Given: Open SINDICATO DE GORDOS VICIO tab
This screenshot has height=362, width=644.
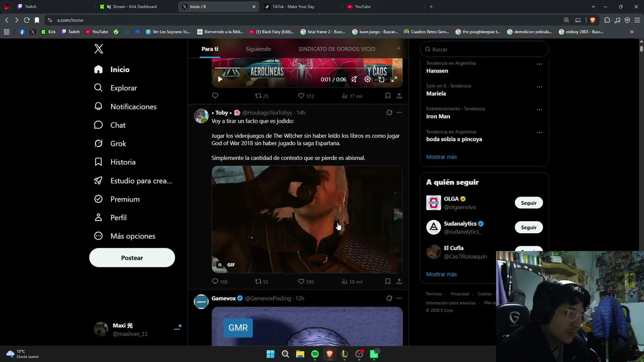Looking at the screenshot, I should 337,49.
